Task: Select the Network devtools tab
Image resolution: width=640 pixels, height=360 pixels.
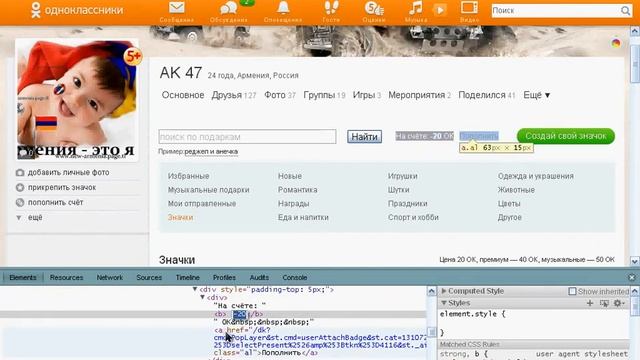Action: point(109,278)
